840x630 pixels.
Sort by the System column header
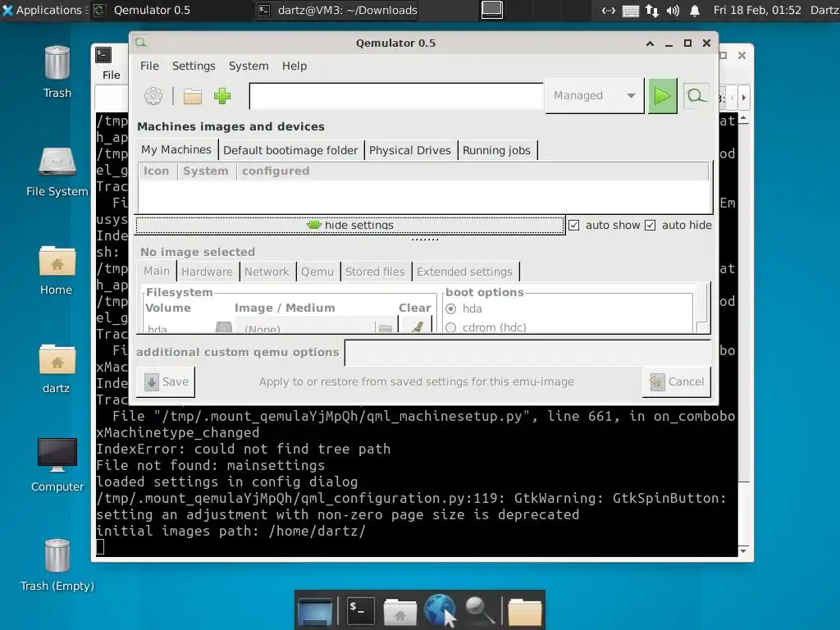(206, 171)
